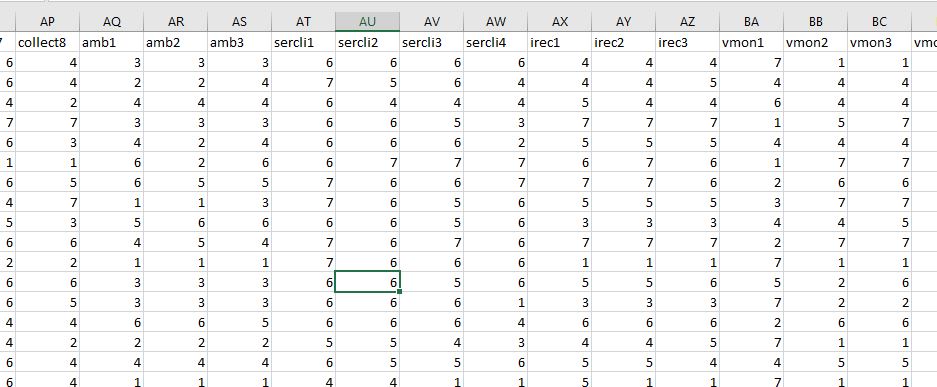Viewport: 937px width, 387px height.
Task: Click column header BA
Action: tap(751, 22)
